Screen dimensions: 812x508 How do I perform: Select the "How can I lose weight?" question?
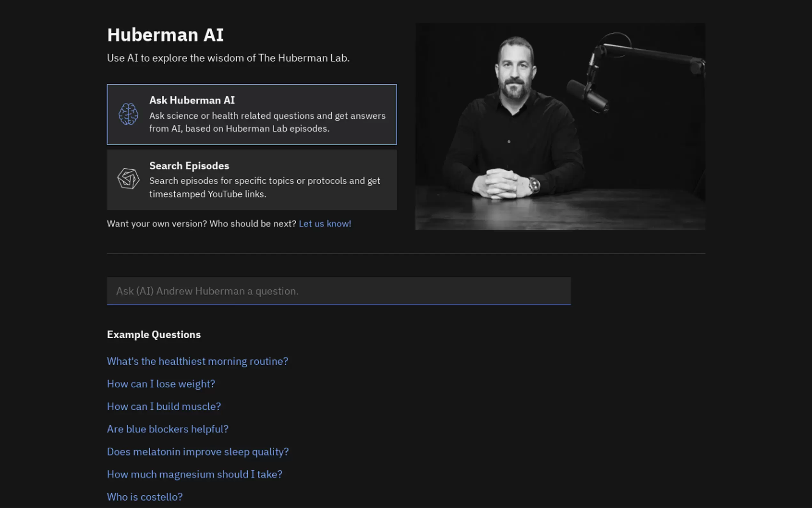pyautogui.click(x=161, y=384)
